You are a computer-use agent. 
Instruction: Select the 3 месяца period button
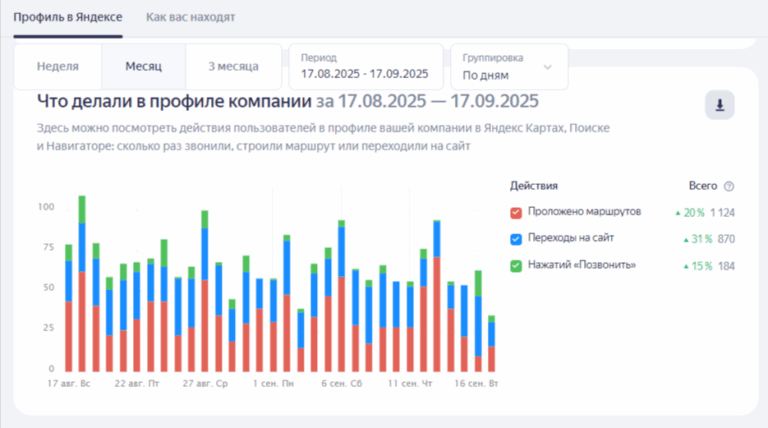(x=234, y=66)
